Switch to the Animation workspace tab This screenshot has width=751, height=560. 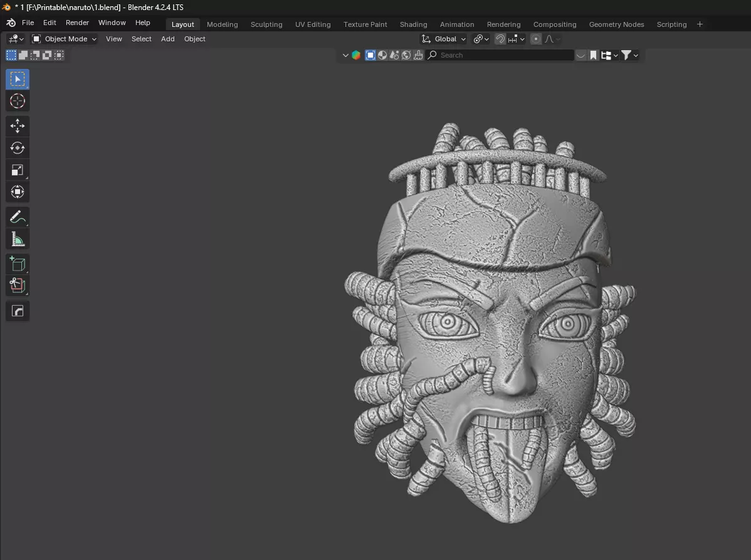(x=457, y=24)
